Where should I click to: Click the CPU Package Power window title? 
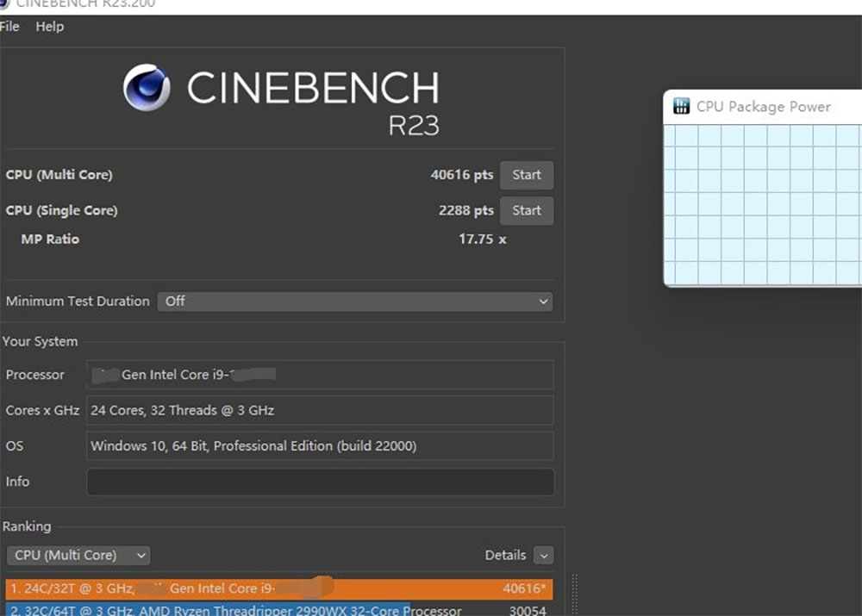763,107
